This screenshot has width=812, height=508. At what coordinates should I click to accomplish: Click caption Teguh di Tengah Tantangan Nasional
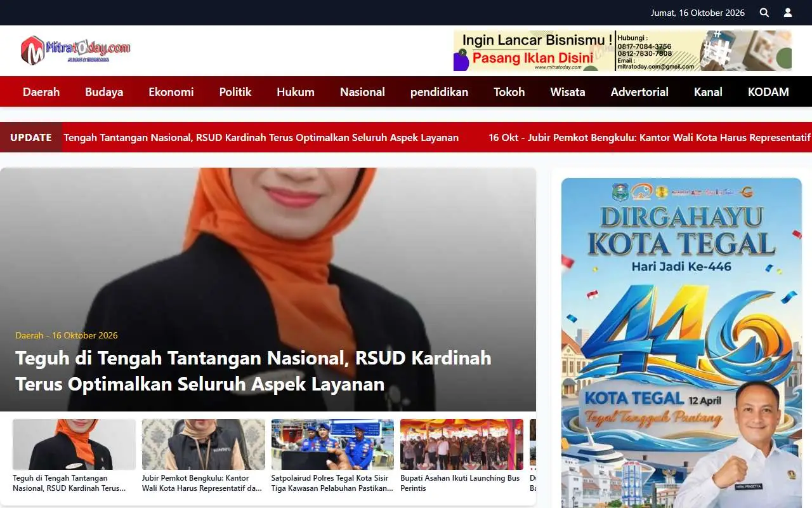click(x=69, y=483)
